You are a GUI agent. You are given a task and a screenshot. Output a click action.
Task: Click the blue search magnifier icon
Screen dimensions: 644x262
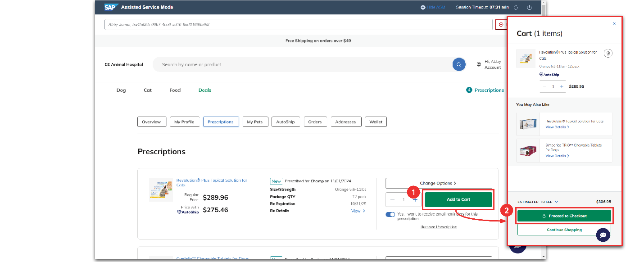click(x=459, y=64)
